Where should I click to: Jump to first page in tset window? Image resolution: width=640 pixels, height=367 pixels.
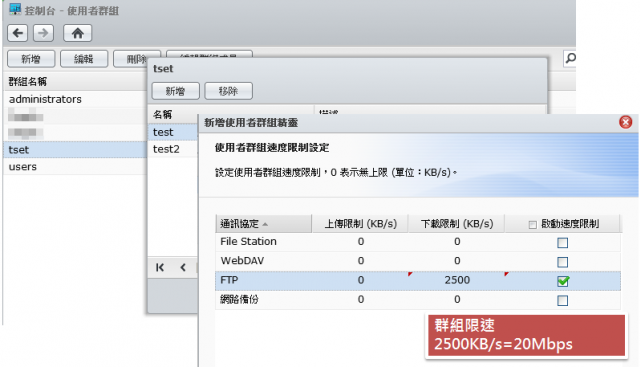pyautogui.click(x=160, y=267)
